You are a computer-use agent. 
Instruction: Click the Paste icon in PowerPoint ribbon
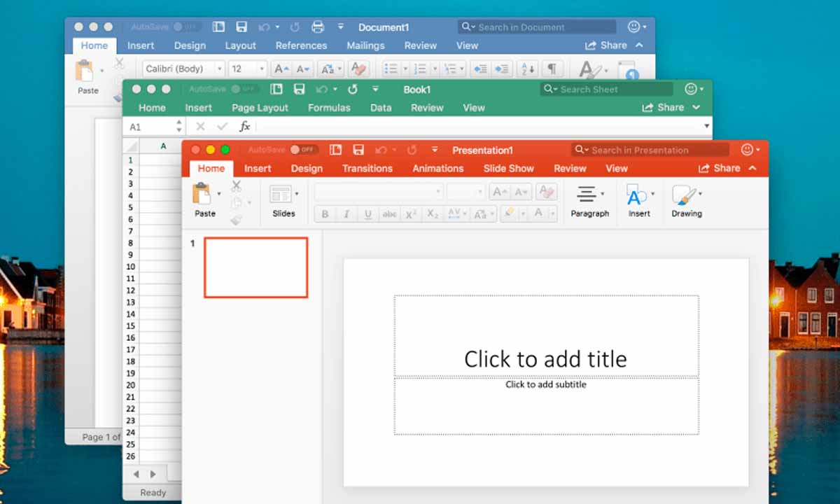[203, 194]
